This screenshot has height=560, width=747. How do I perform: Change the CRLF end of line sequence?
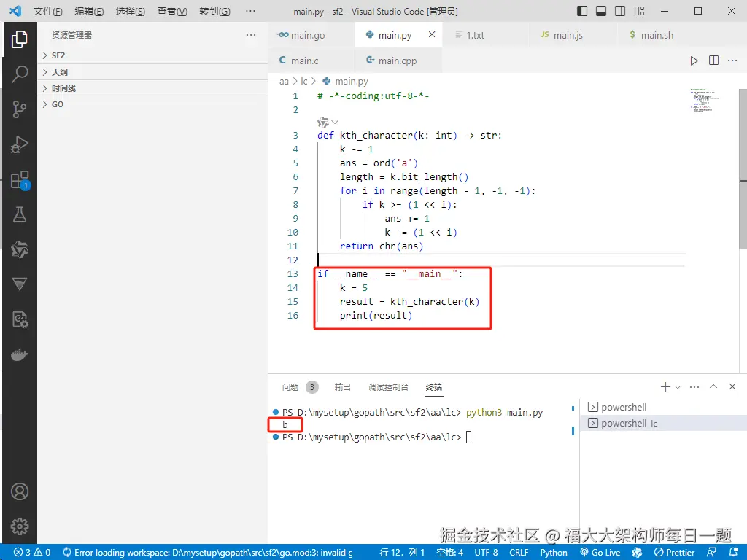[519, 553]
